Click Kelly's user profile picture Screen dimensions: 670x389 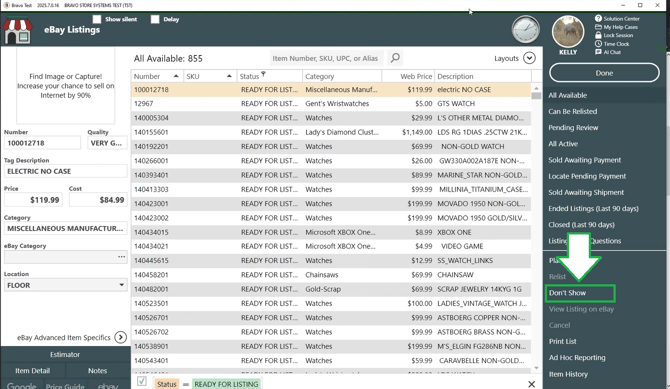point(568,32)
